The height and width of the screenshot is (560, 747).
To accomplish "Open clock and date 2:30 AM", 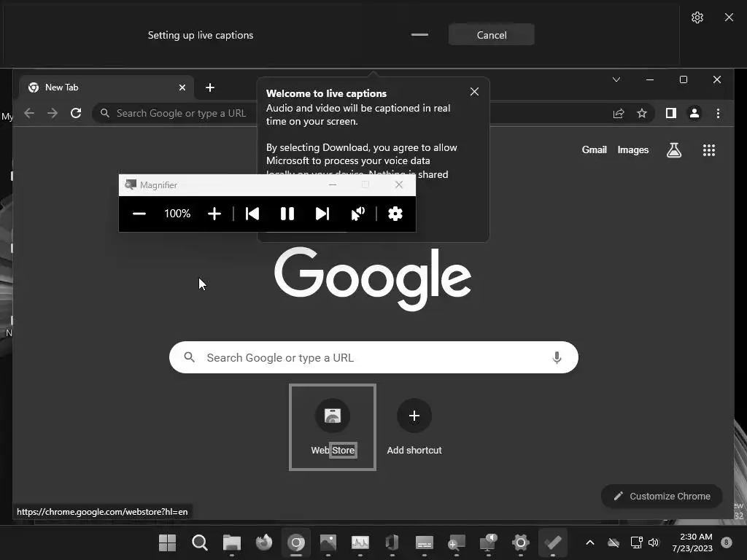I will 692,542.
